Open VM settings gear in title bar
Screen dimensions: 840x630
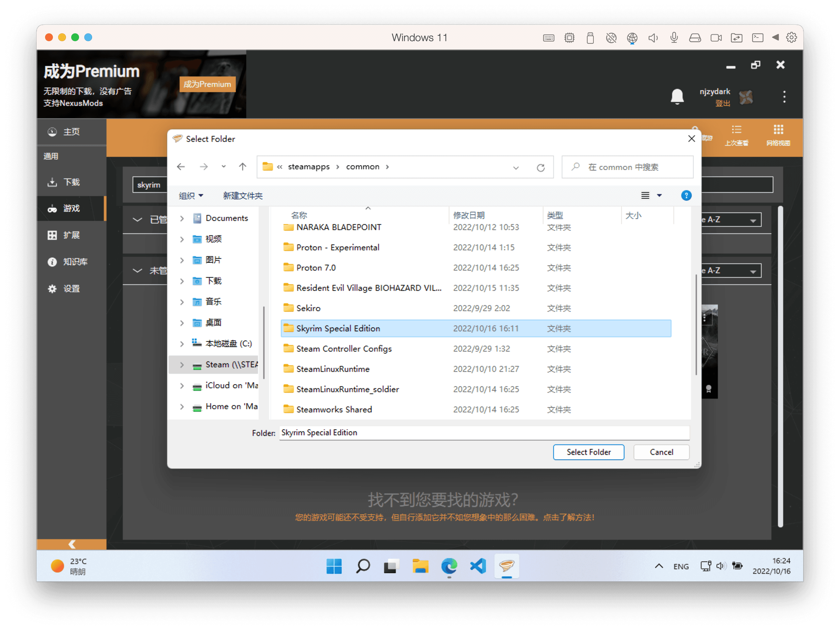[x=792, y=38]
